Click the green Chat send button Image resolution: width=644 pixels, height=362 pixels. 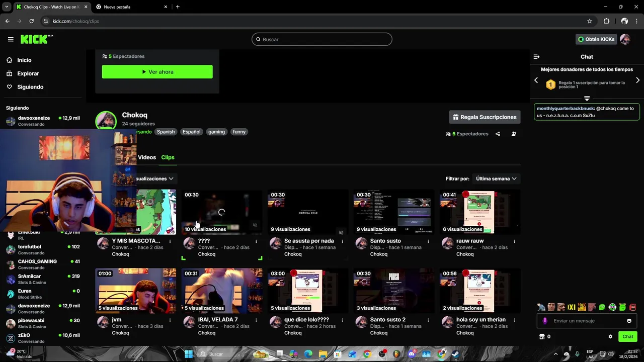click(628, 337)
